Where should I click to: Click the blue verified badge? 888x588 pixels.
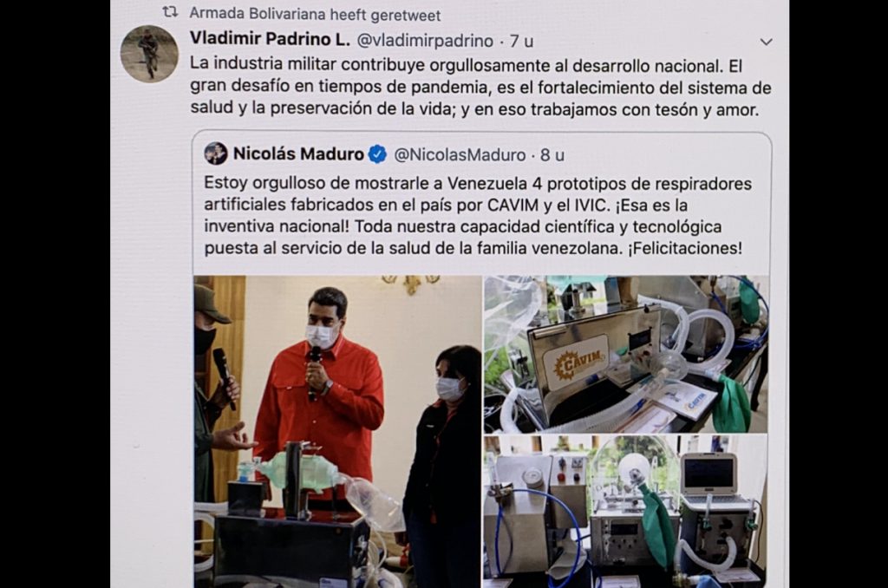click(x=378, y=154)
